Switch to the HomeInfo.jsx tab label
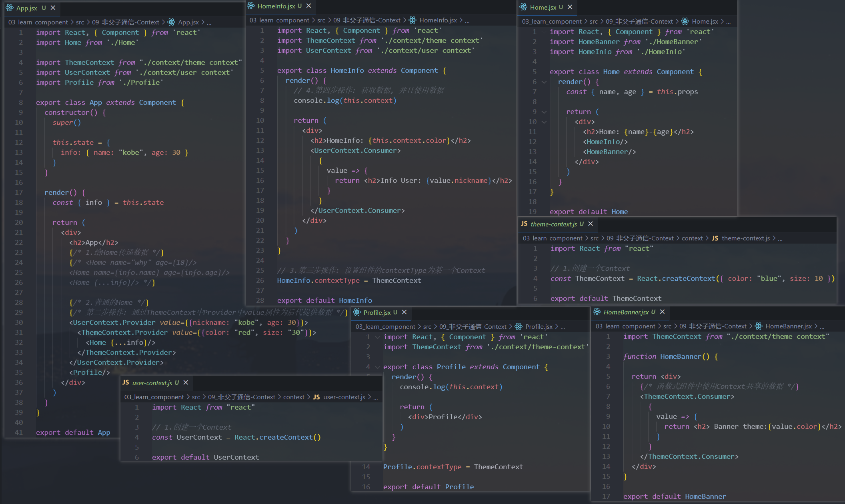Image resolution: width=845 pixels, height=504 pixels. coord(276,6)
